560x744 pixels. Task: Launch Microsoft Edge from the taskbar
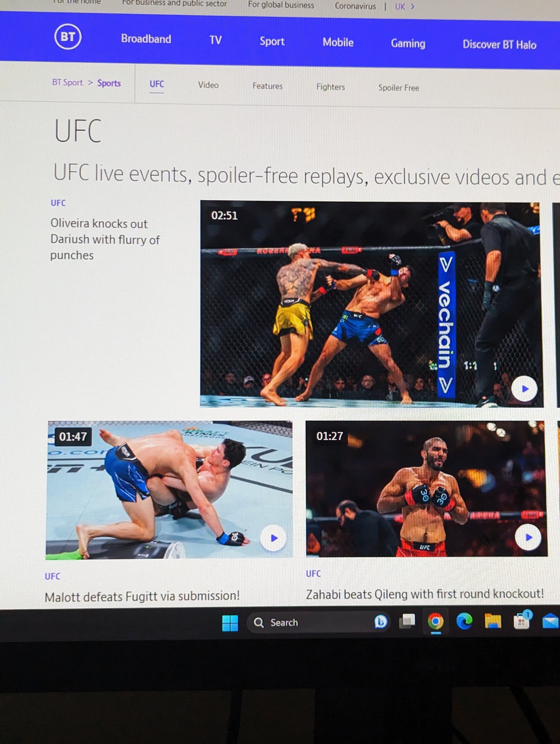click(x=464, y=621)
